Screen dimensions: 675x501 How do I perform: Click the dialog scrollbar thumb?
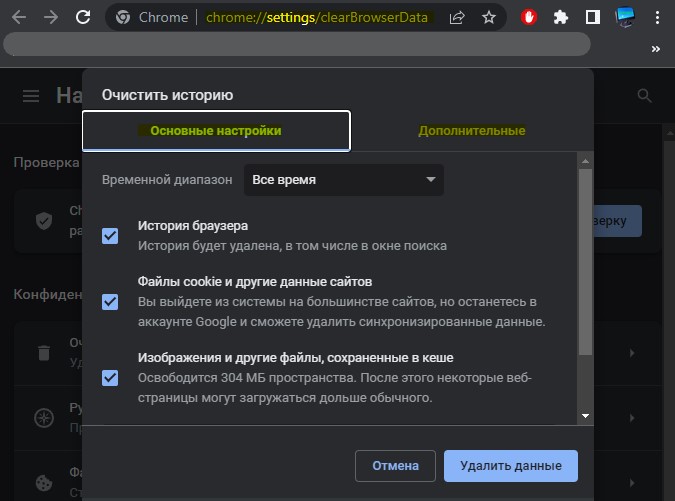point(585,262)
